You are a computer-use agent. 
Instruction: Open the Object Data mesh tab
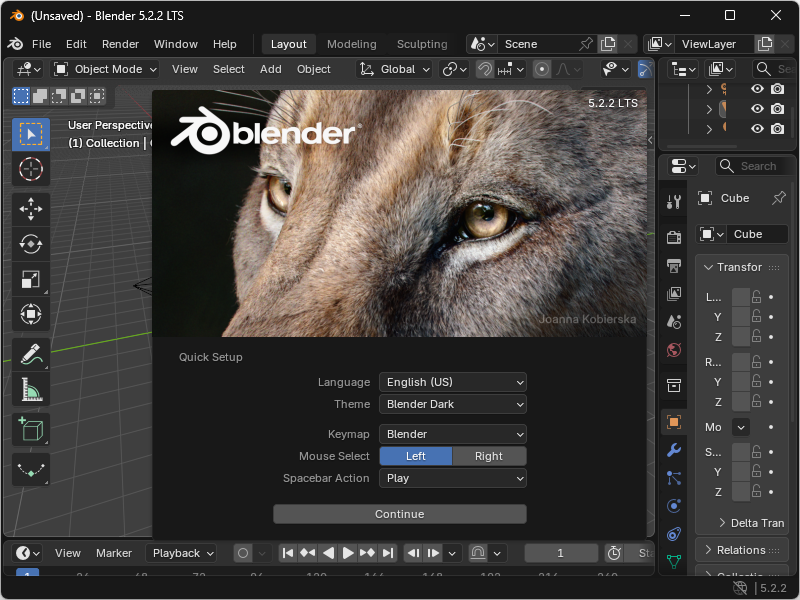[674, 561]
